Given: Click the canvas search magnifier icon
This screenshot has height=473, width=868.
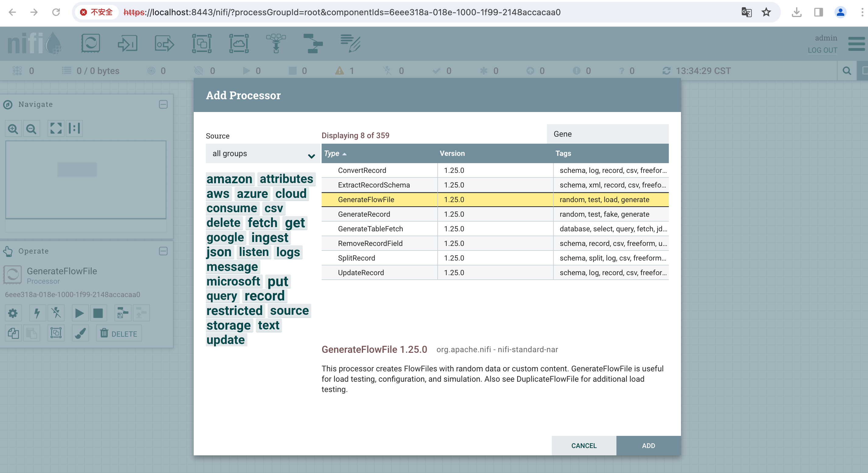Looking at the screenshot, I should click(x=847, y=71).
